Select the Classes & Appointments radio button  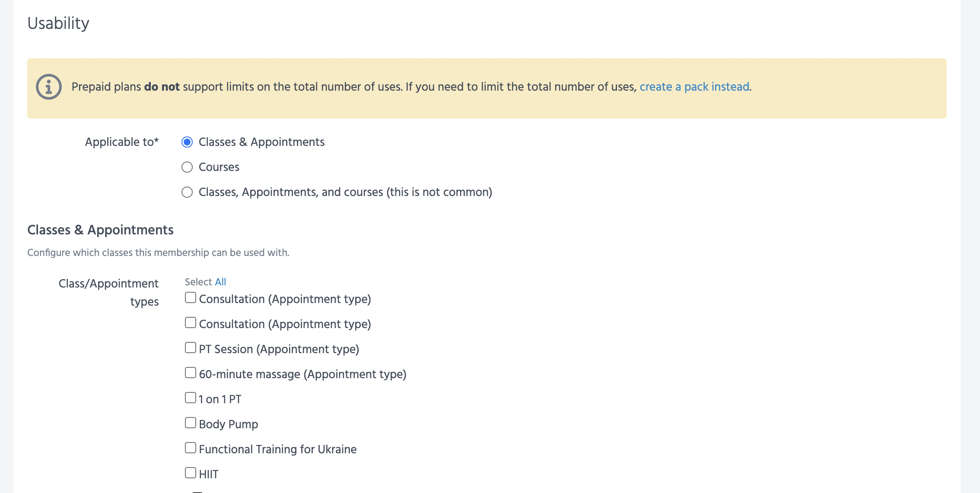[x=187, y=142]
